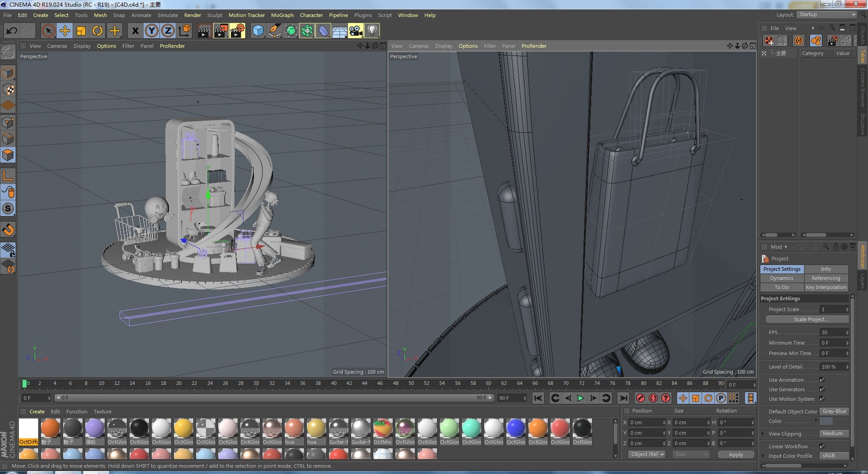Click Render to Picture Viewer icon
Viewport: 868px width, 474px height.
(221, 31)
